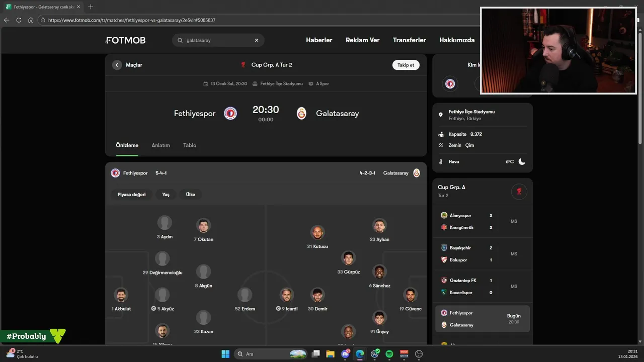This screenshot has height=362, width=644.
Task: Open the Cup Grp. A Tur 2 link
Action: point(267,65)
